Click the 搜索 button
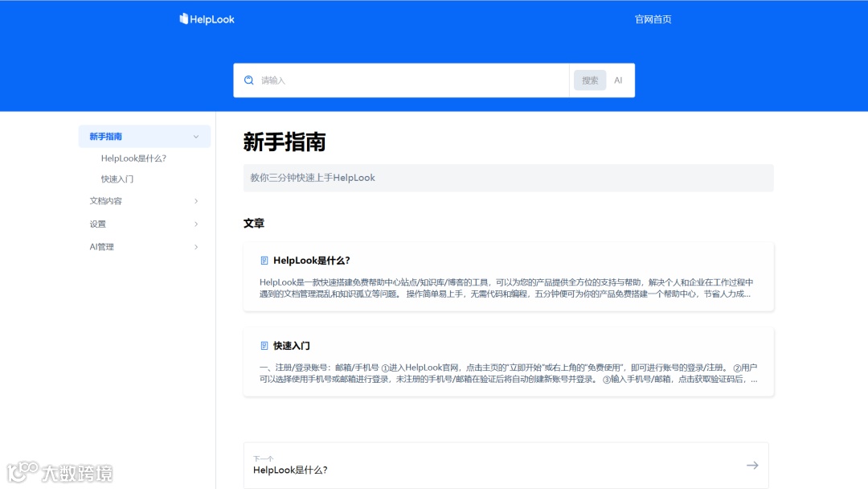Image resolution: width=868 pixels, height=489 pixels. (x=589, y=80)
